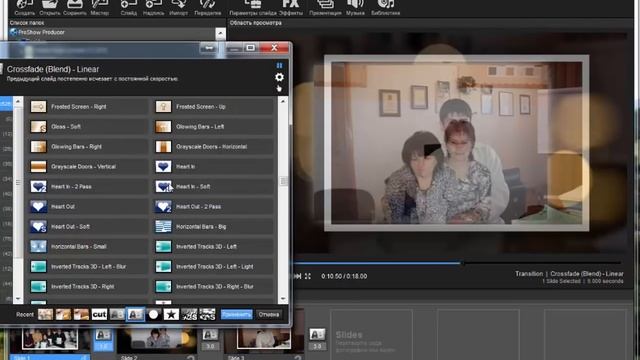Choose Frosted Screen - Right transition
Viewport: 640px width, 360px height.
click(88, 107)
